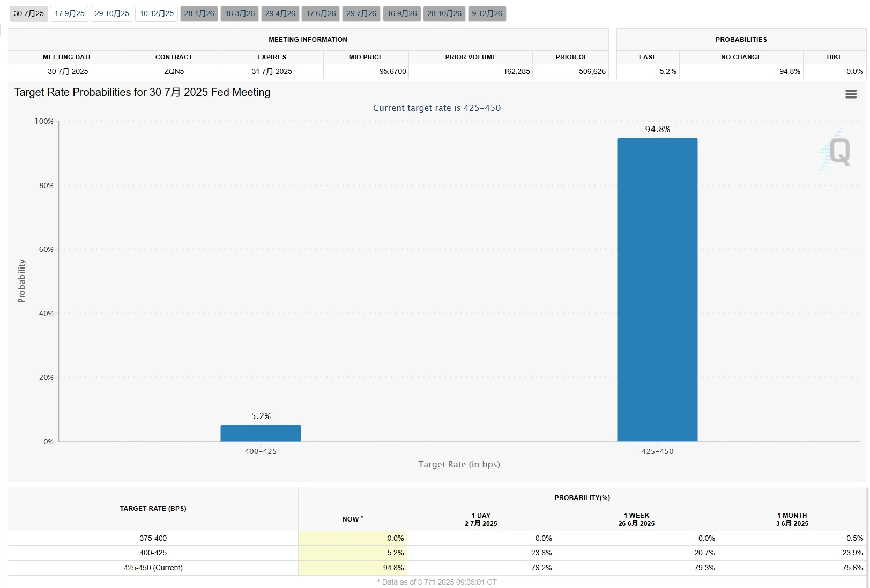The width and height of the screenshot is (870, 588).
Task: Click the NOW probability column header
Action: point(353,519)
